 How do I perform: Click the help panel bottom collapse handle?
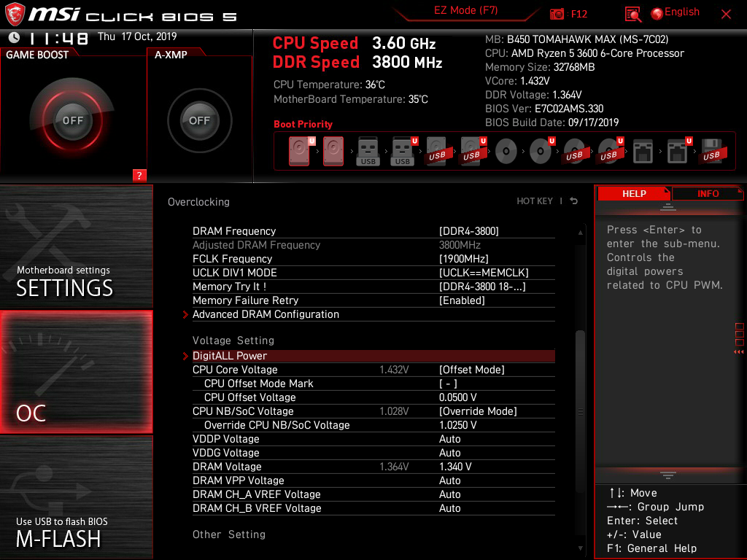pos(667,475)
